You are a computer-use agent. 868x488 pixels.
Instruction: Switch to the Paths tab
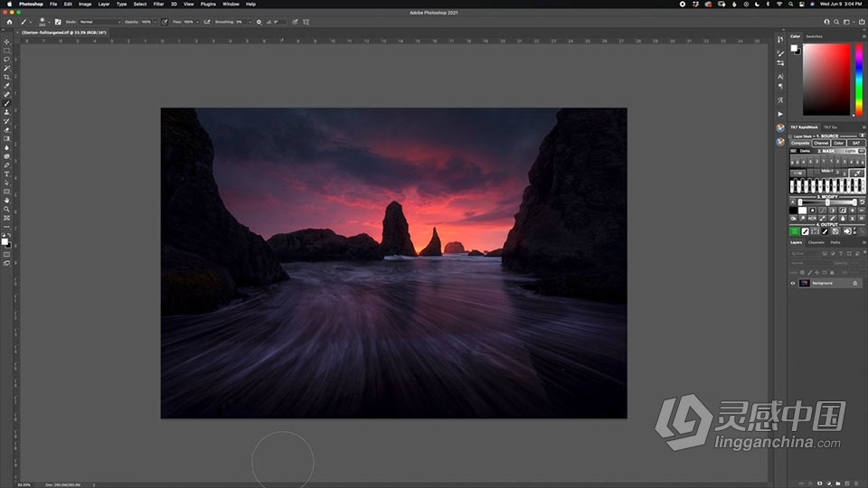click(x=835, y=242)
